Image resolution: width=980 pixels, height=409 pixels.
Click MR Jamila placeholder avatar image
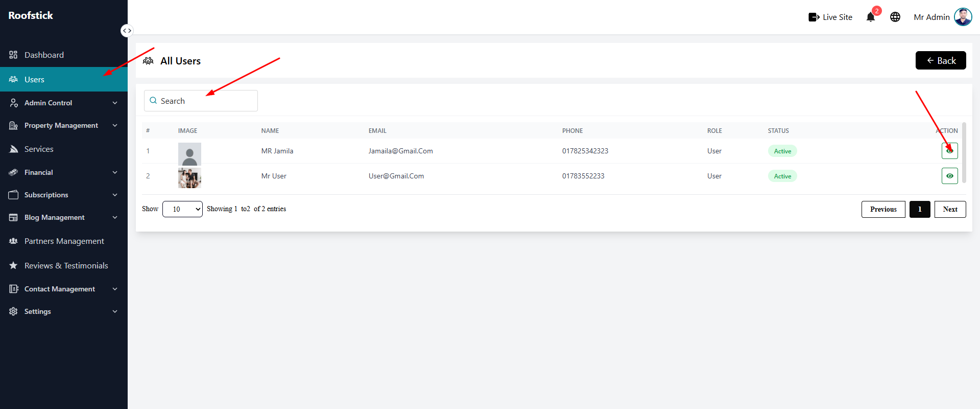pyautogui.click(x=189, y=154)
